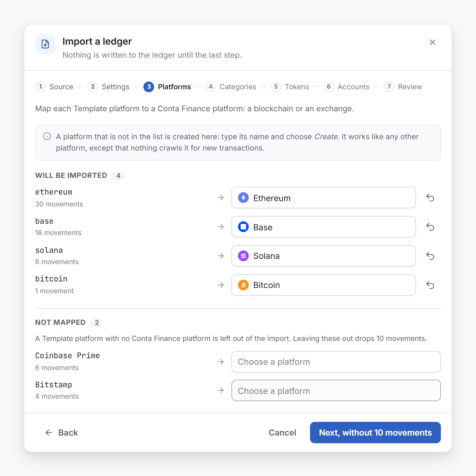Click the Ethereum logo in the dropdown

point(243,198)
